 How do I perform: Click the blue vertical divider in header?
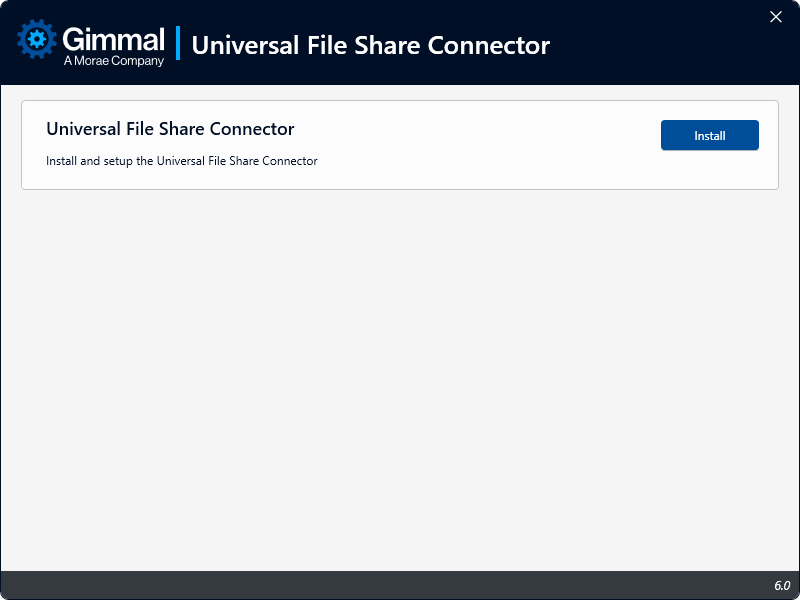[178, 44]
